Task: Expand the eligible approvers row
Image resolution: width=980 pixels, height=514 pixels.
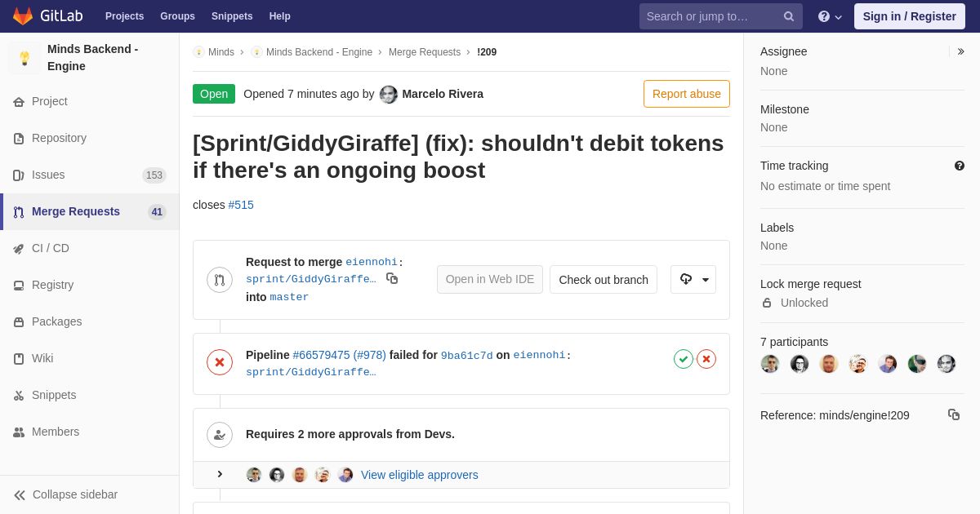Action: (220, 475)
